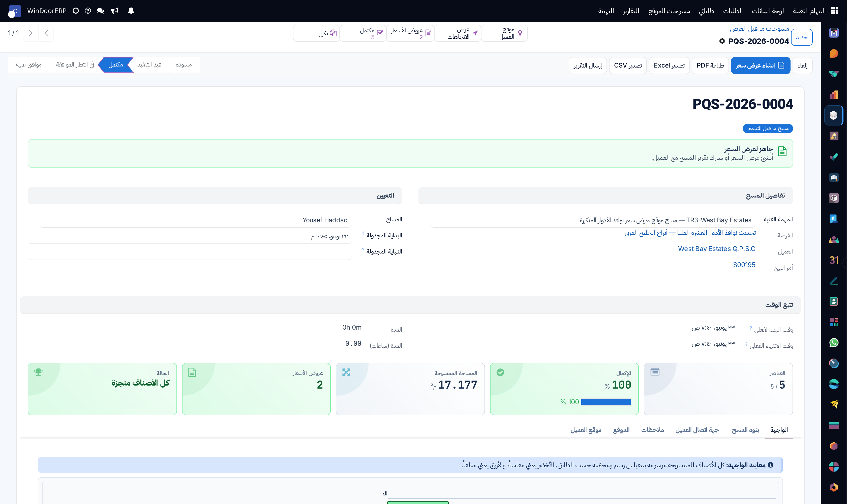
Task: Select the active white cube app icon
Action: point(833,115)
